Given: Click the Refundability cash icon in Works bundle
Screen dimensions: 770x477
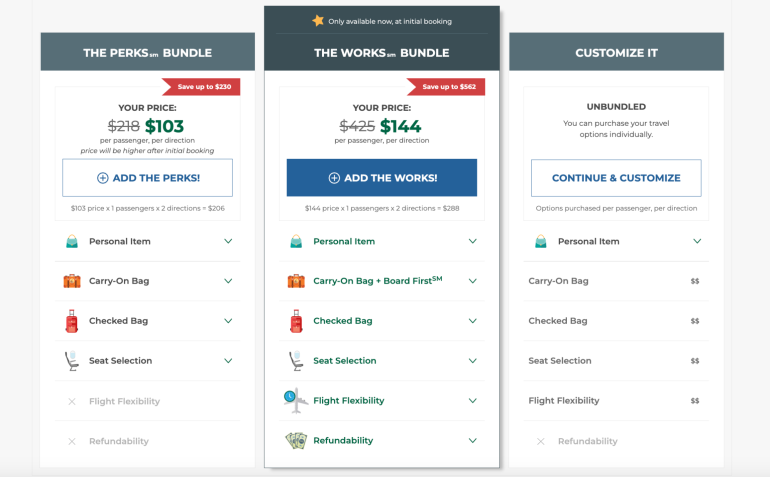Looking at the screenshot, I should 296,440.
